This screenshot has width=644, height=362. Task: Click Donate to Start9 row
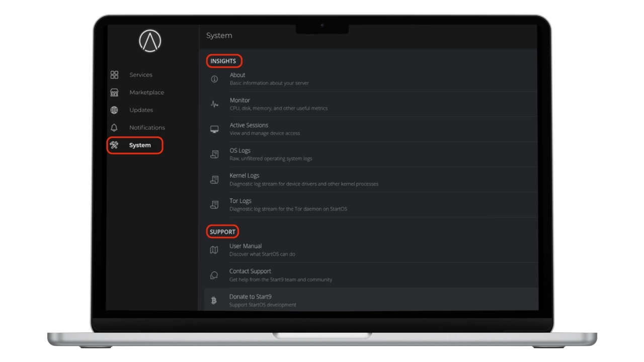click(x=250, y=297)
